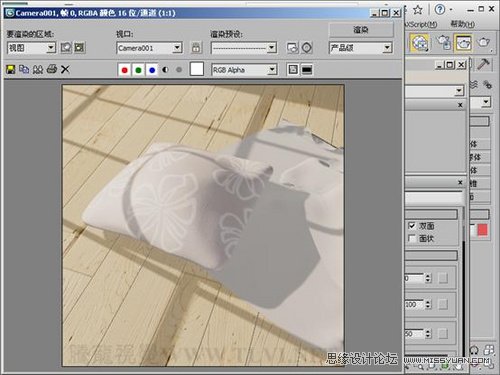Open the Rendered Frame Window teapot icon
500x375 pixels.
click(463, 43)
